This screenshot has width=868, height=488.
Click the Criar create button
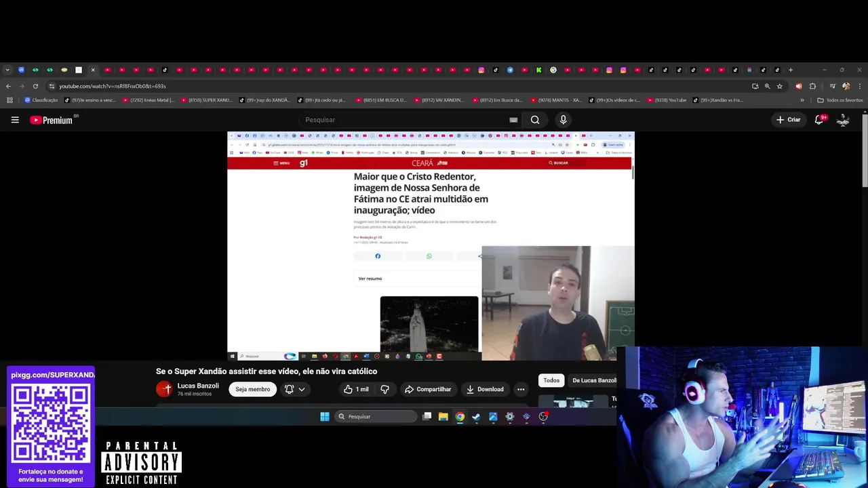click(x=789, y=120)
